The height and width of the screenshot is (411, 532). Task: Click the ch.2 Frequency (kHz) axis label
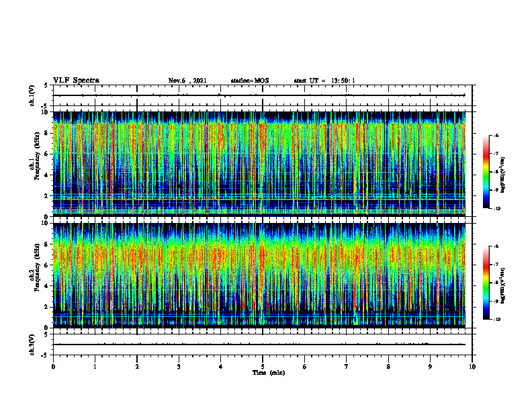point(36,267)
